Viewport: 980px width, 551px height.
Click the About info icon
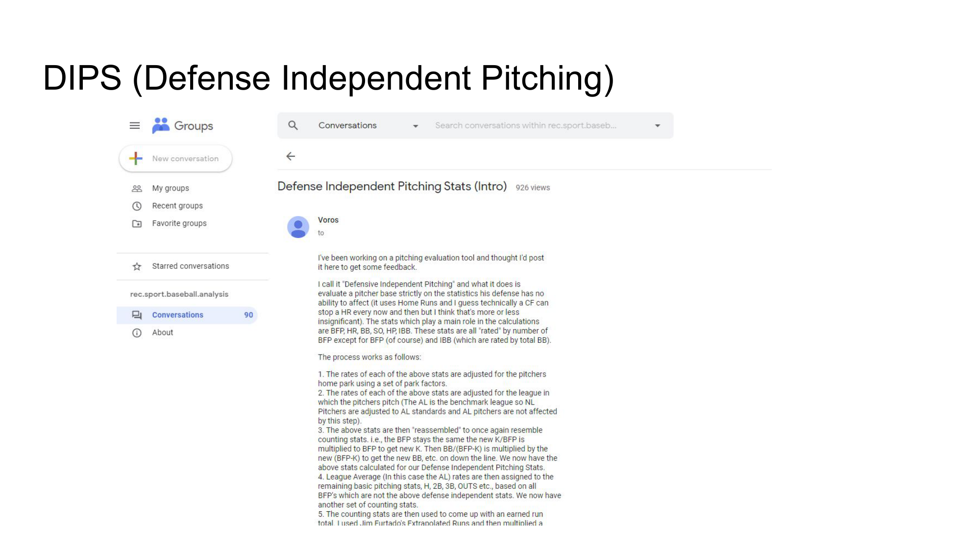(137, 333)
